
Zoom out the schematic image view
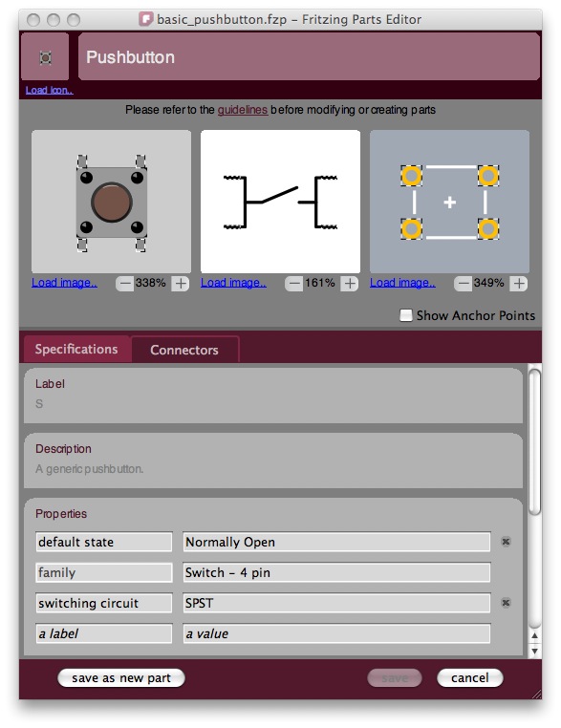coord(293,283)
